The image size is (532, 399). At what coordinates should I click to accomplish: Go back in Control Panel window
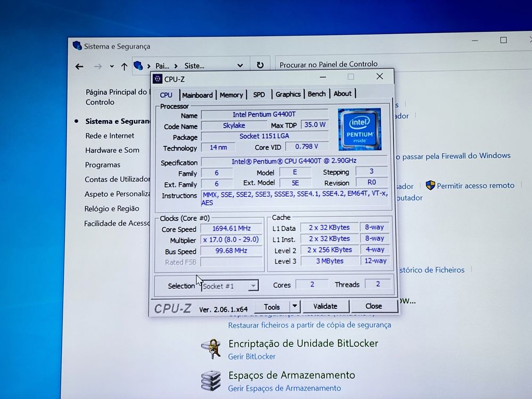click(x=79, y=66)
